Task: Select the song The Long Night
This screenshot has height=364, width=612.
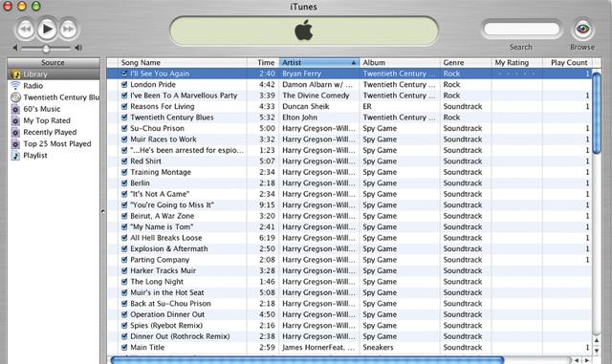Action: tap(157, 281)
